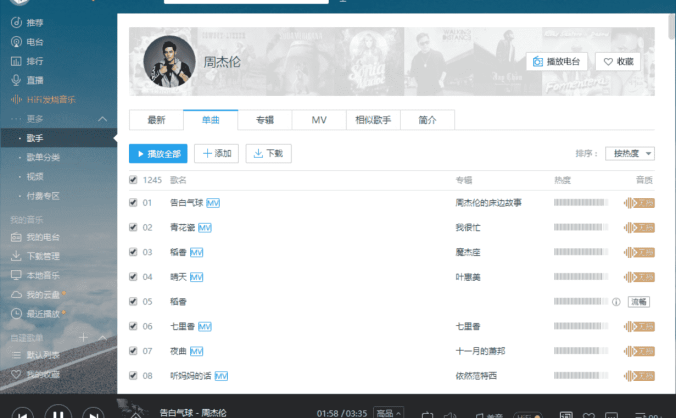
Task: Open 下载管理 download manager
Action: (35, 256)
